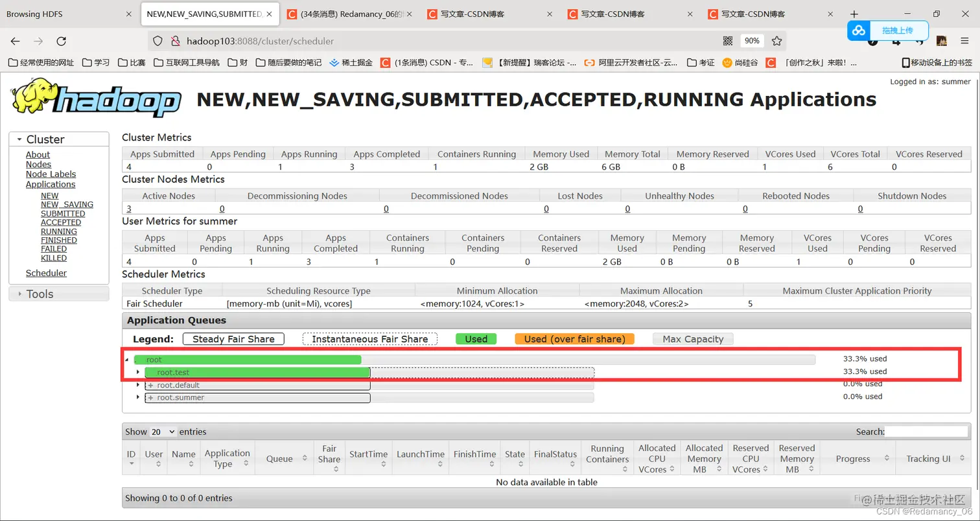Filter applications by FAILED state

tap(54, 249)
